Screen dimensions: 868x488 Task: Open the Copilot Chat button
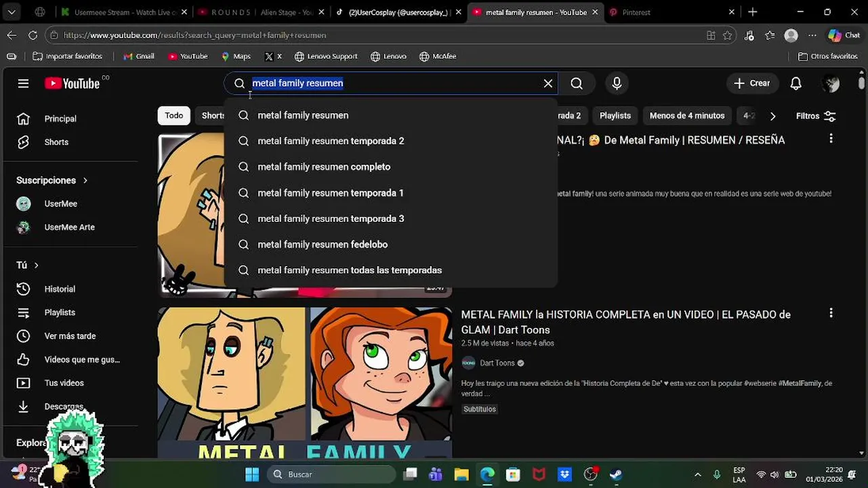(844, 35)
